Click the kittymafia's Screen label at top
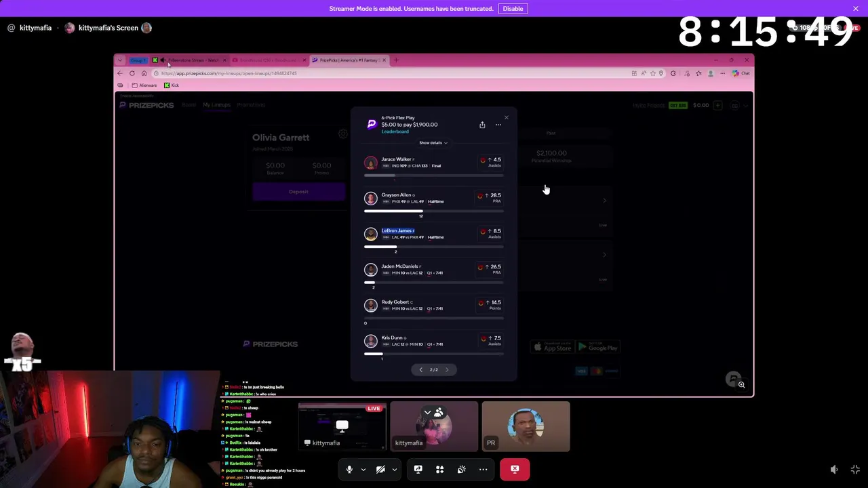This screenshot has height=488, width=868. tap(108, 28)
